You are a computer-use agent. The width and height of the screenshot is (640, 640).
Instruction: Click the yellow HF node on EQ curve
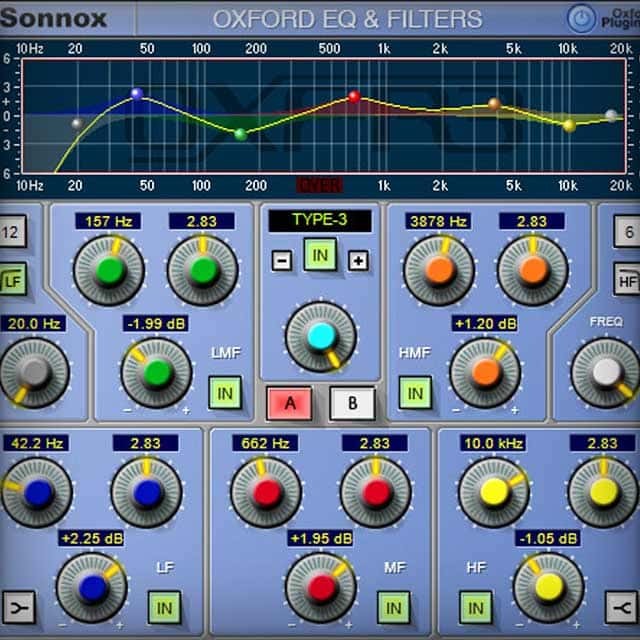coord(569,126)
